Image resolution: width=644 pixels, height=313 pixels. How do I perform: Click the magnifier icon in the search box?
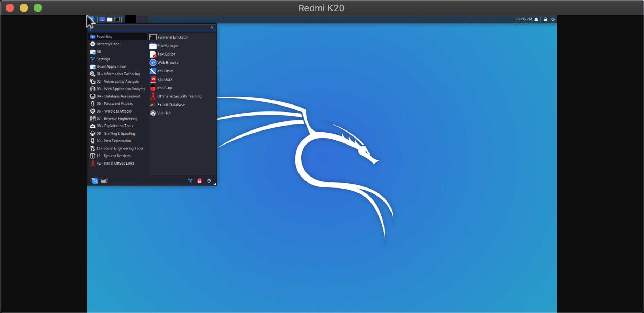[212, 27]
